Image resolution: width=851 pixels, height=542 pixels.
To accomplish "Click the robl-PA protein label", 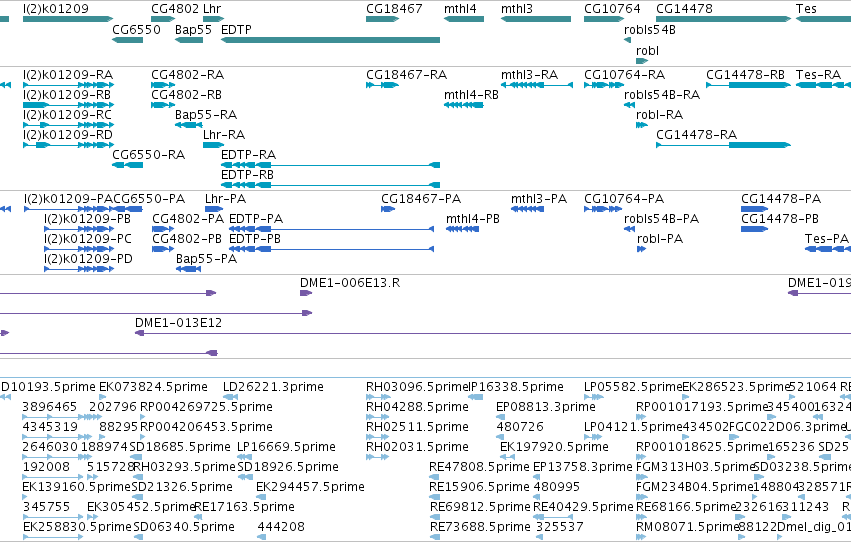I will (x=659, y=239).
